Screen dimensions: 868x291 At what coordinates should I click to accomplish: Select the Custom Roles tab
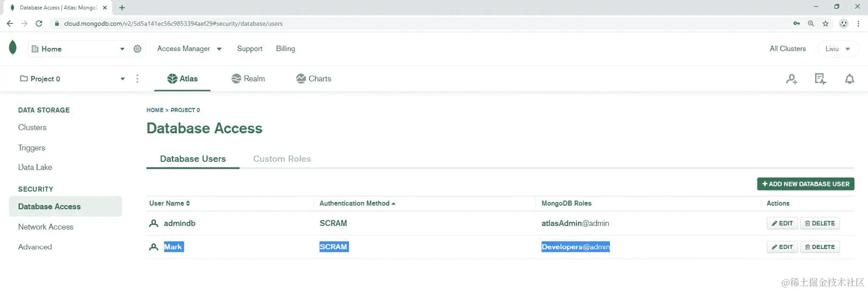click(x=282, y=159)
